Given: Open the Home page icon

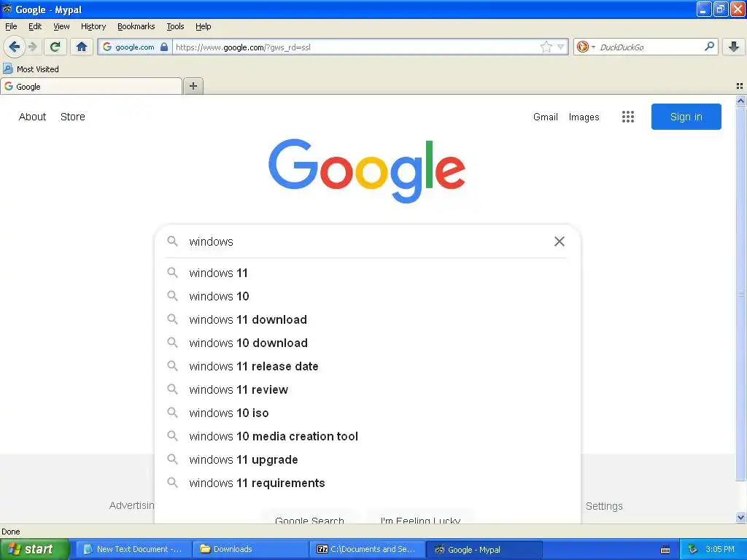Looking at the screenshot, I should (82, 47).
